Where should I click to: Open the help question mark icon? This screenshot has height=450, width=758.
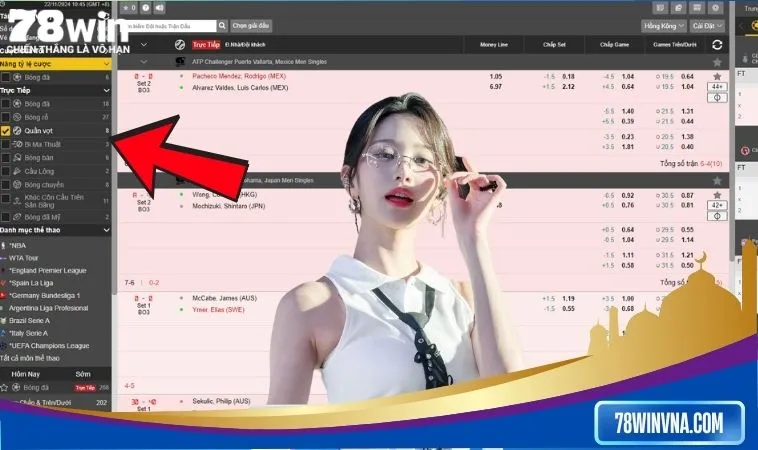pyautogui.click(x=146, y=8)
